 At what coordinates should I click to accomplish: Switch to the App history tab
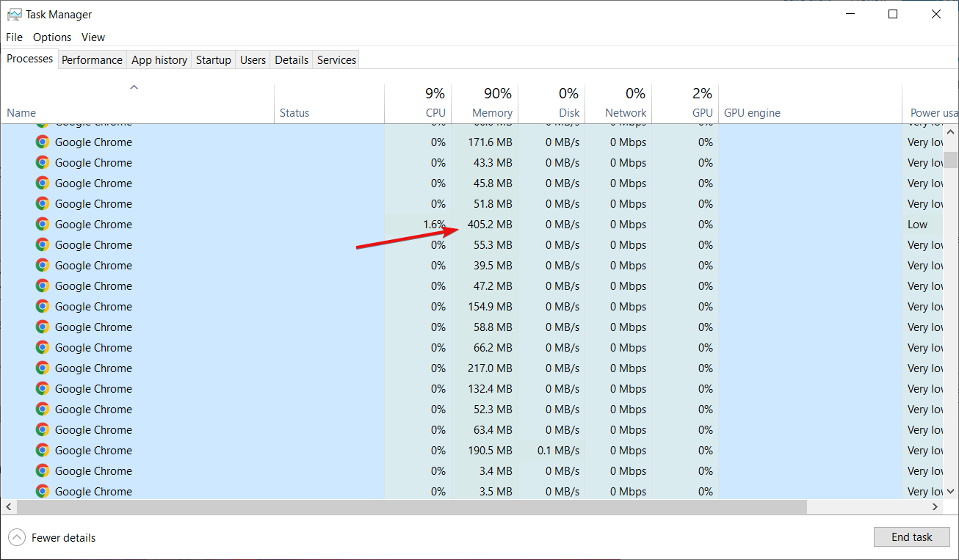(x=159, y=60)
